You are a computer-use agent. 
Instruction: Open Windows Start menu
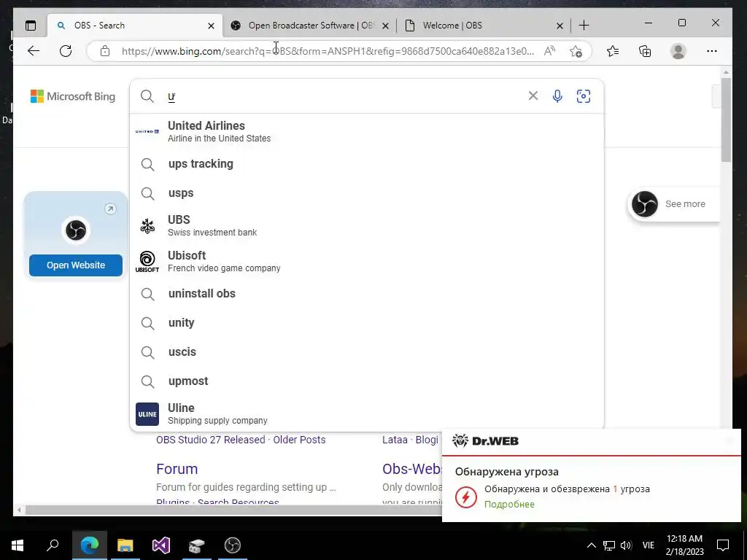pyautogui.click(x=18, y=545)
